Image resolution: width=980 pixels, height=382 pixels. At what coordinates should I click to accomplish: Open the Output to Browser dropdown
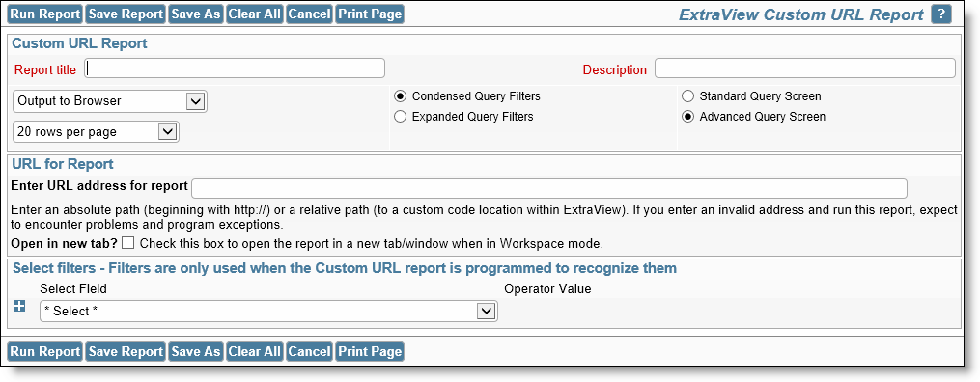point(110,101)
